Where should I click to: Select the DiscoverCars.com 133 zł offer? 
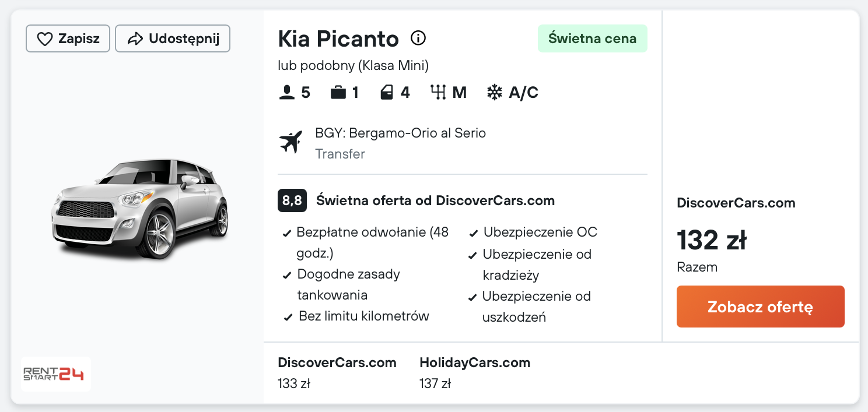coord(337,372)
